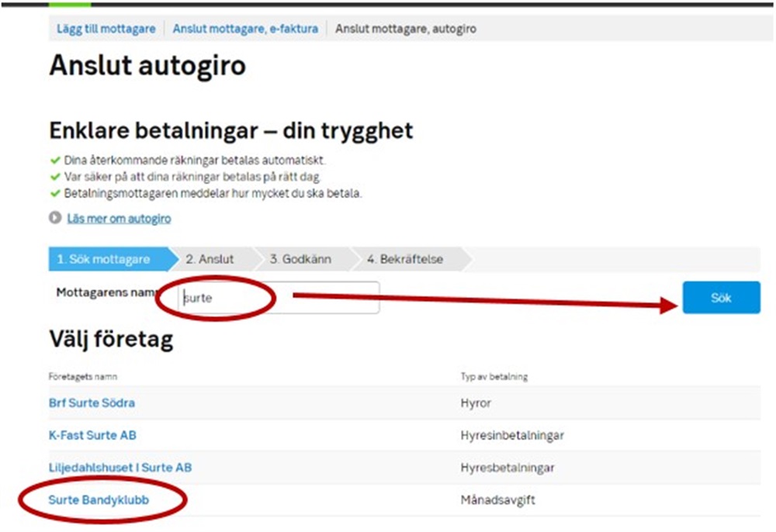Choose company Brf Surte Södra

[x=92, y=403]
